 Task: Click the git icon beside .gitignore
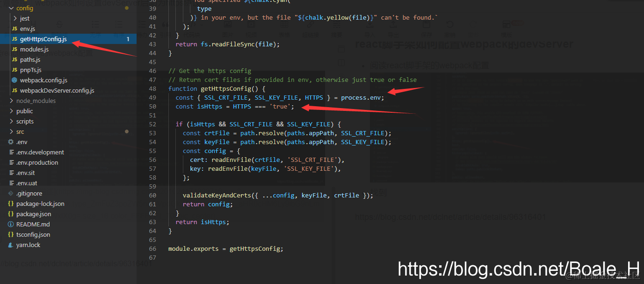pos(11,193)
